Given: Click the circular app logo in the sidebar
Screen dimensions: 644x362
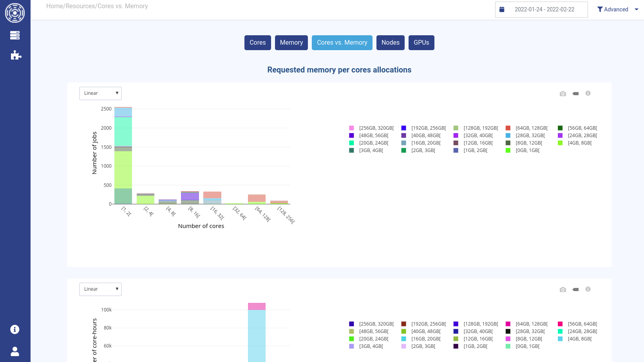Looking at the screenshot, I should pos(15,13).
